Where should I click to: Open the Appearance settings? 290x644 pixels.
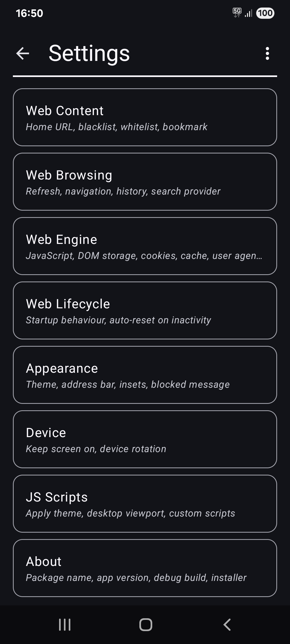[145, 375]
